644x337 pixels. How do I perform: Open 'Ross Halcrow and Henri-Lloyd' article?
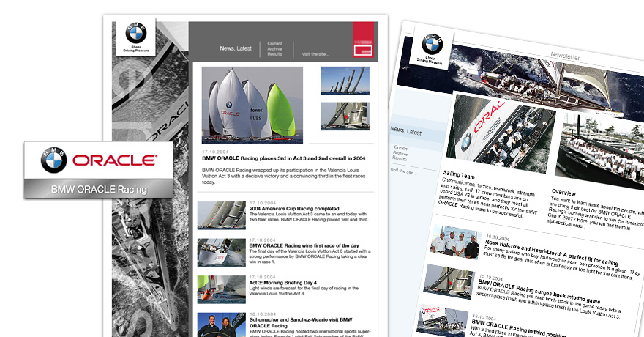551,253
